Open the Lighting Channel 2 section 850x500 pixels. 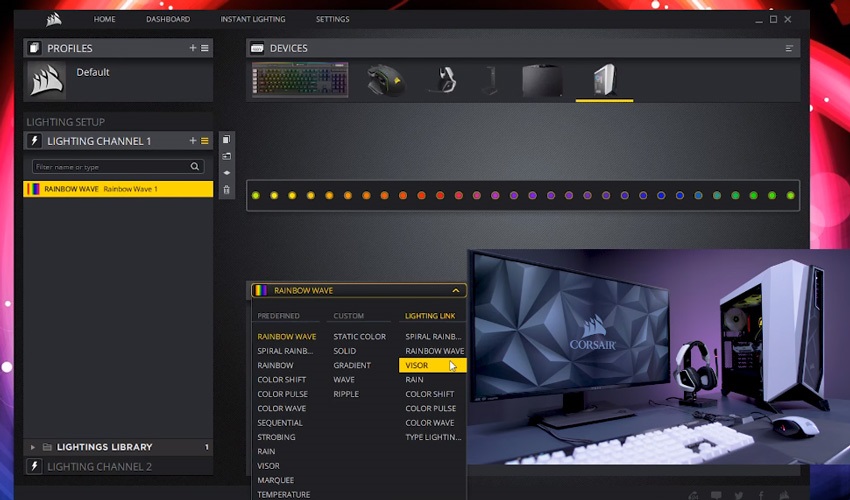(118, 466)
